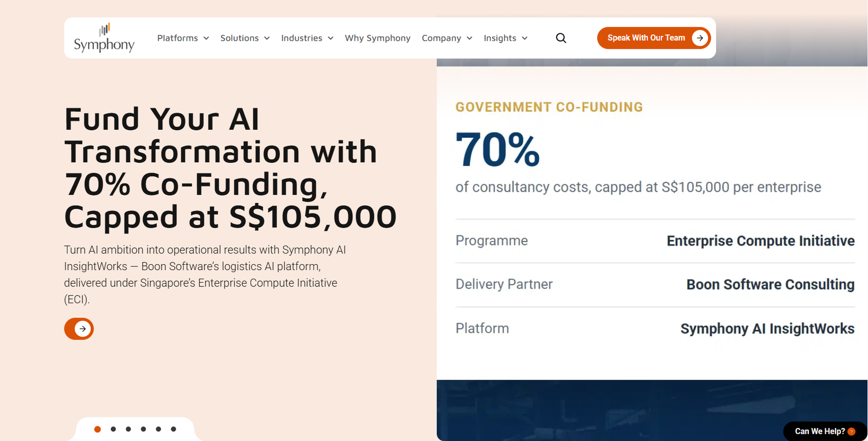Jump to the fourth carousel slide dot
The image size is (868, 441).
point(143,429)
